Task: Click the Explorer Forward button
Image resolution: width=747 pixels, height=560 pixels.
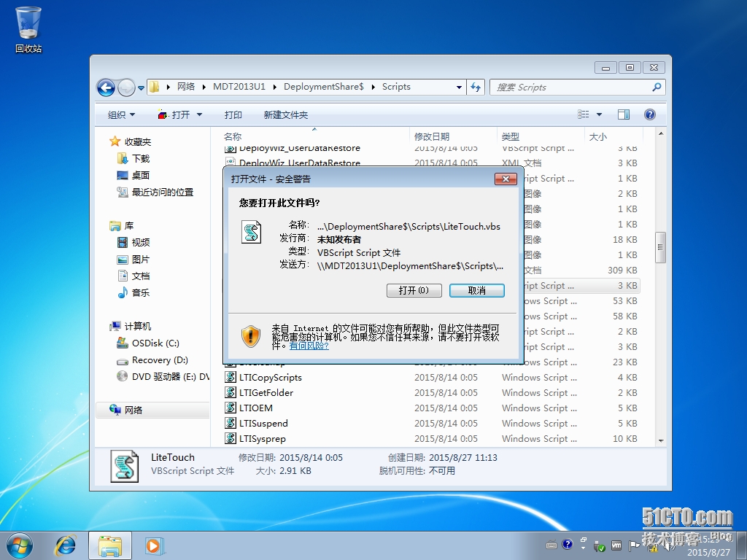Action: [125, 87]
